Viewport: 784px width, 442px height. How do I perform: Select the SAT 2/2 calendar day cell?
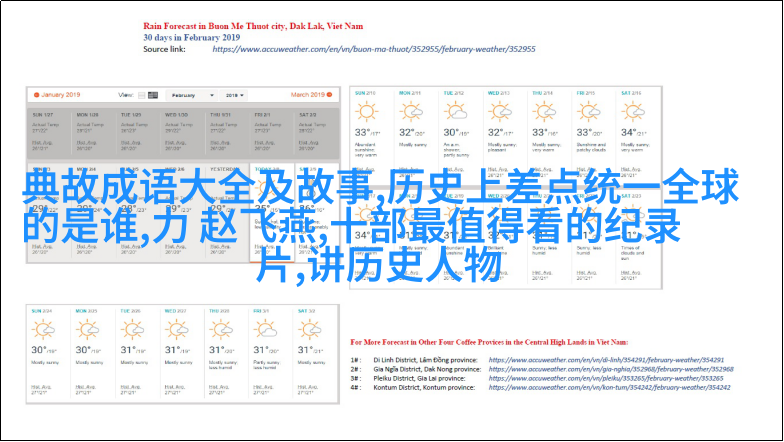pyautogui.click(x=316, y=134)
